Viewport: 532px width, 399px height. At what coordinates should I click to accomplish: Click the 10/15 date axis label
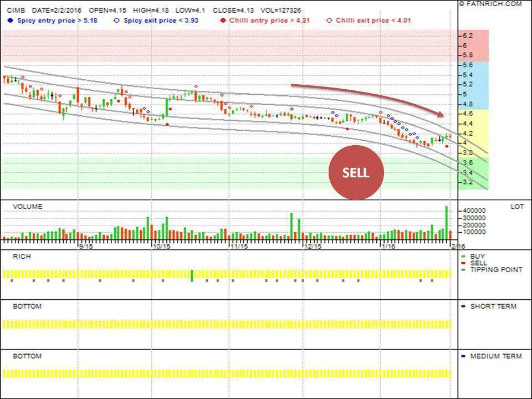tap(161, 247)
